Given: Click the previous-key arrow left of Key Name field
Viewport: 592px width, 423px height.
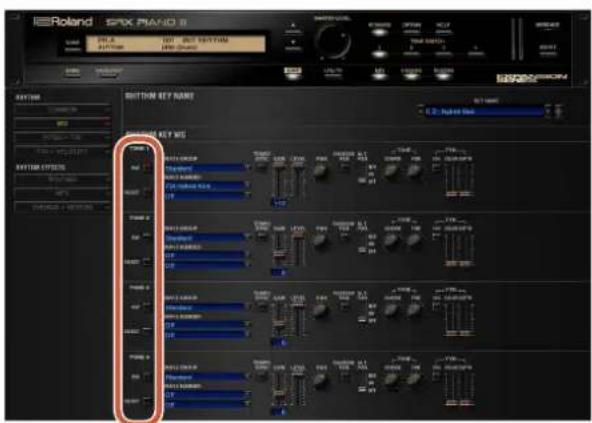Looking at the screenshot, I should 421,112.
